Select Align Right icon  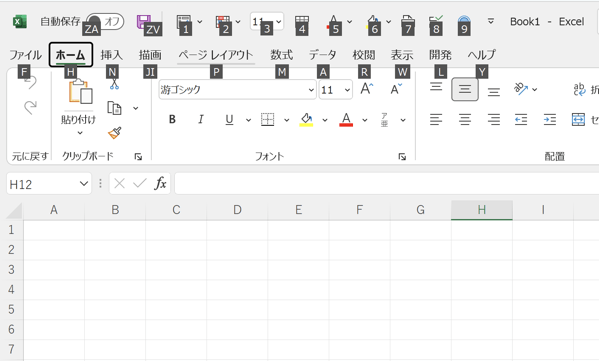494,120
